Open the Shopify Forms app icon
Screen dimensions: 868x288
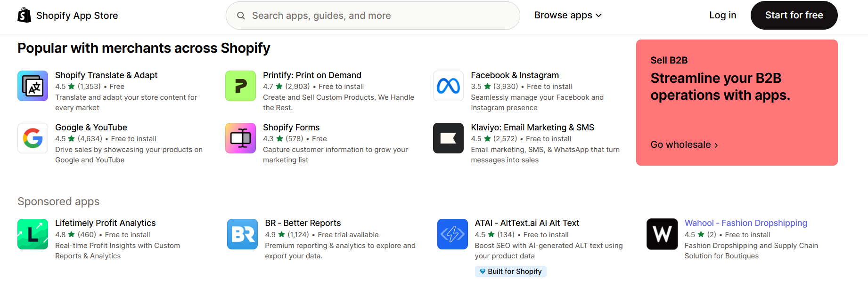(240, 138)
